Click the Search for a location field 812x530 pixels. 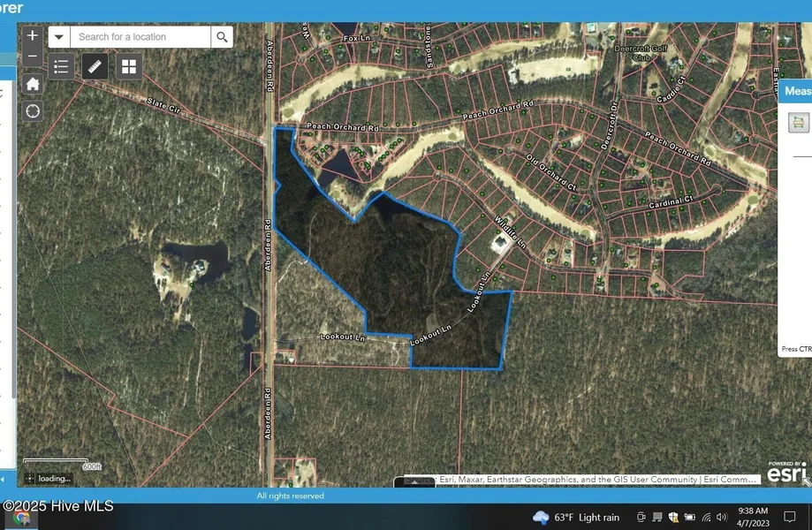[141, 37]
